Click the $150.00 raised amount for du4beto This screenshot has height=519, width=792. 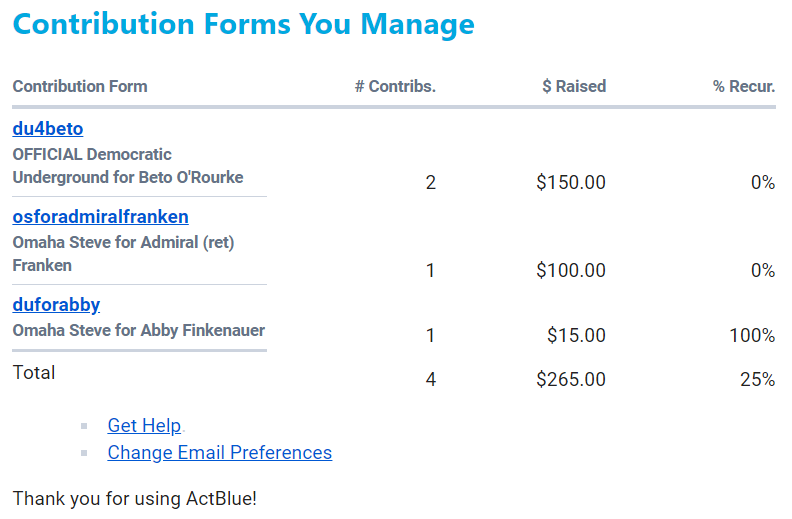(571, 183)
